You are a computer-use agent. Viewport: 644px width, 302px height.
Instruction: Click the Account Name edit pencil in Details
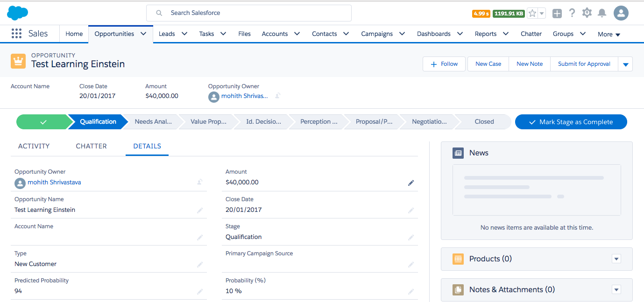(200, 238)
